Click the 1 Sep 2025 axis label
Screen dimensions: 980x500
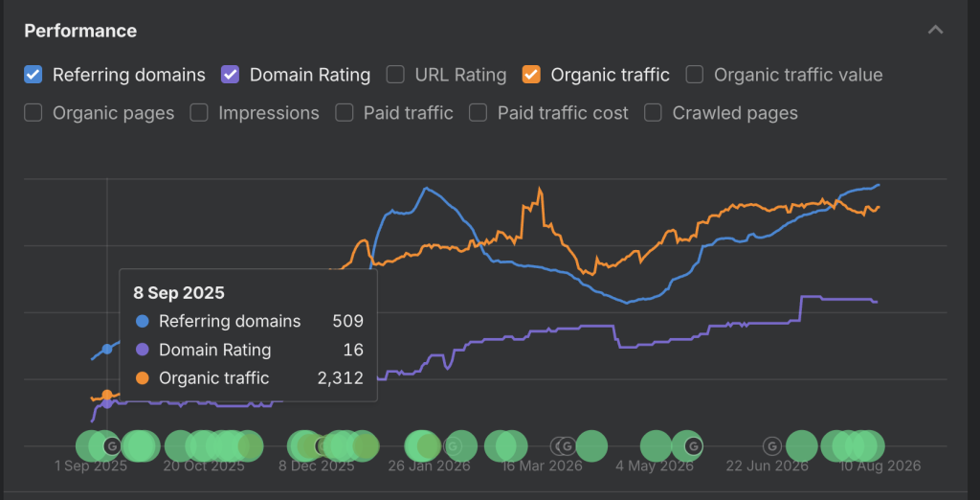[x=91, y=466]
